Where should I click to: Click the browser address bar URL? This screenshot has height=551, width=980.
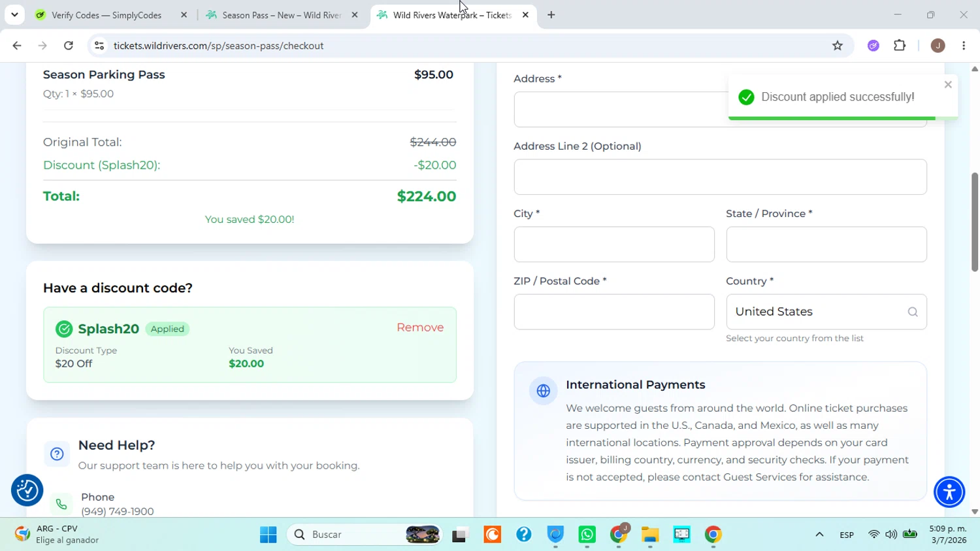[x=219, y=46]
